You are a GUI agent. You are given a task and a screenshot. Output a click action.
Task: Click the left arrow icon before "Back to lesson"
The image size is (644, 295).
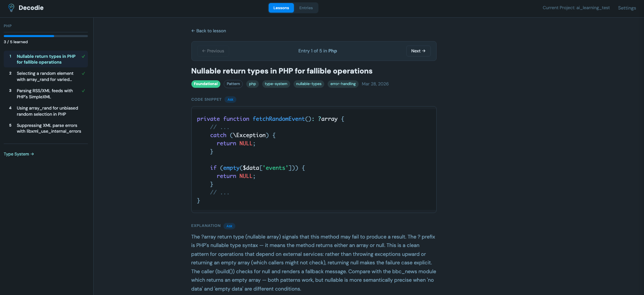[x=193, y=31]
